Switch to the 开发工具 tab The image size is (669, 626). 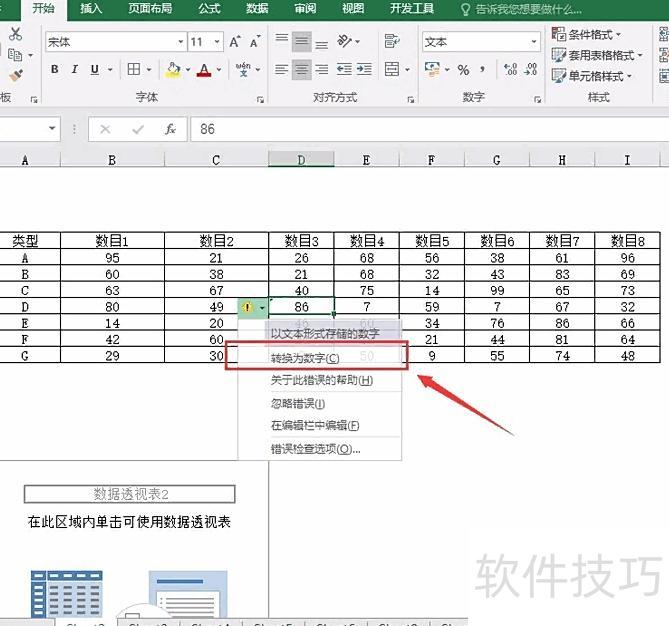[x=412, y=9]
